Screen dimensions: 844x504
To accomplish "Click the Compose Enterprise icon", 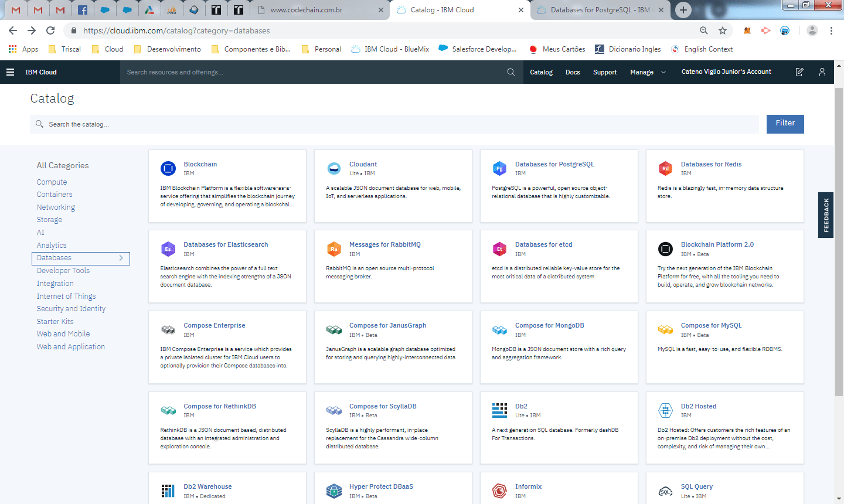I will click(x=168, y=330).
